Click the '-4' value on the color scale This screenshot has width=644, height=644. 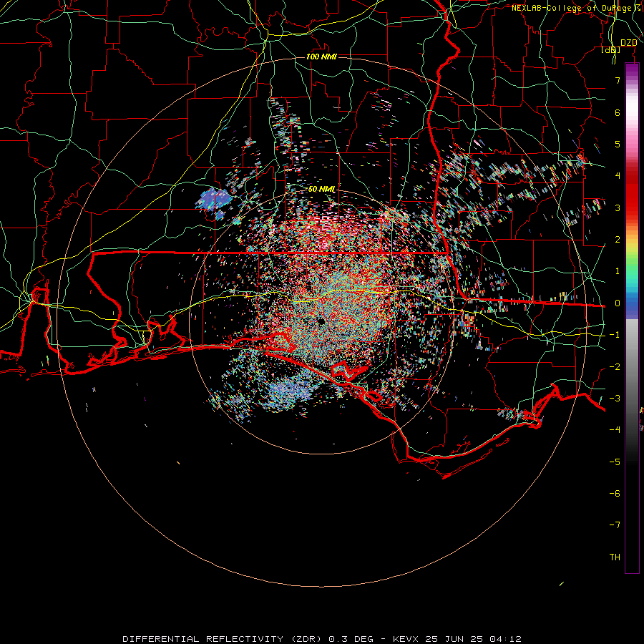[x=615, y=430]
